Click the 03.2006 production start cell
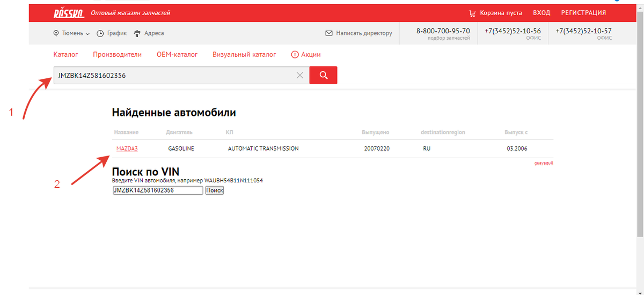The image size is (644, 295). coord(518,149)
